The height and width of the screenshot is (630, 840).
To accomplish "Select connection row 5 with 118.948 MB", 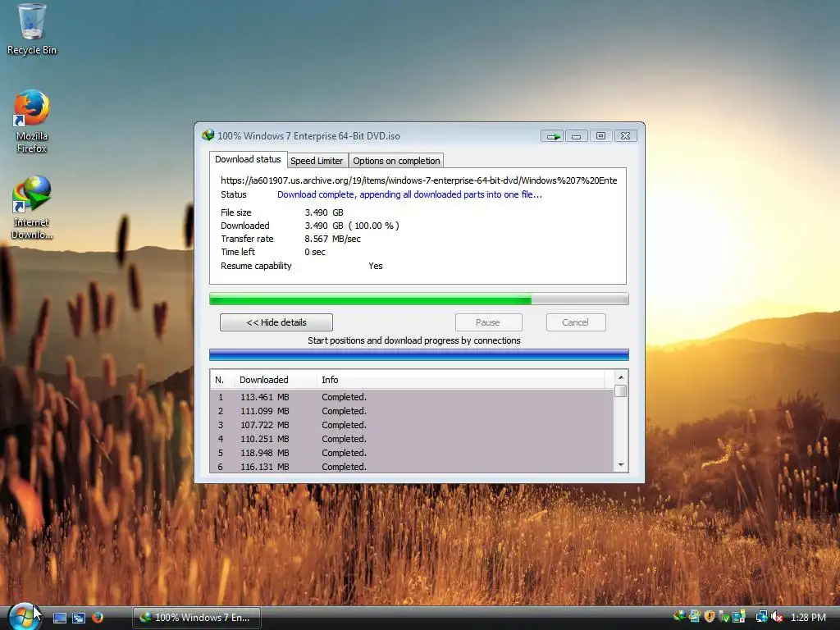I will coord(412,453).
